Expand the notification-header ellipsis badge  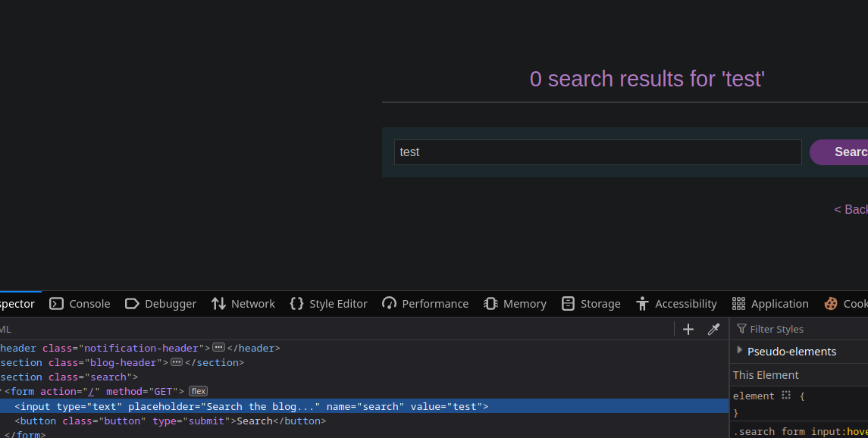pos(218,348)
